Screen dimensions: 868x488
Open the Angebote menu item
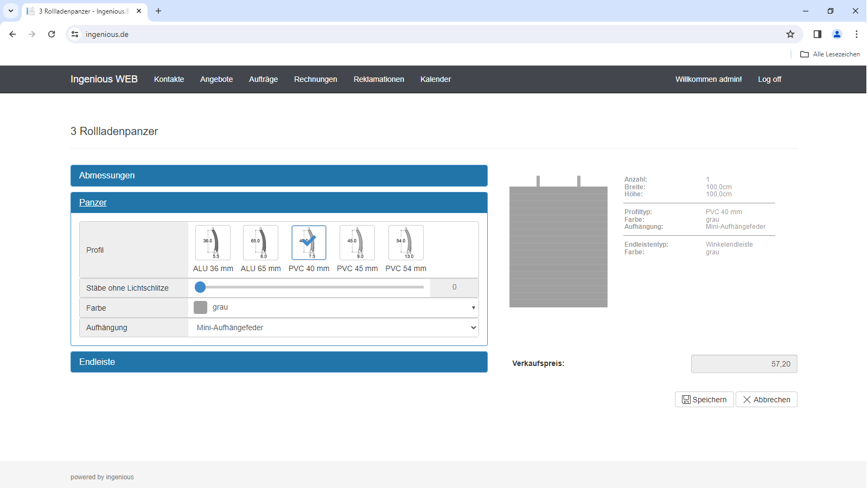[216, 79]
